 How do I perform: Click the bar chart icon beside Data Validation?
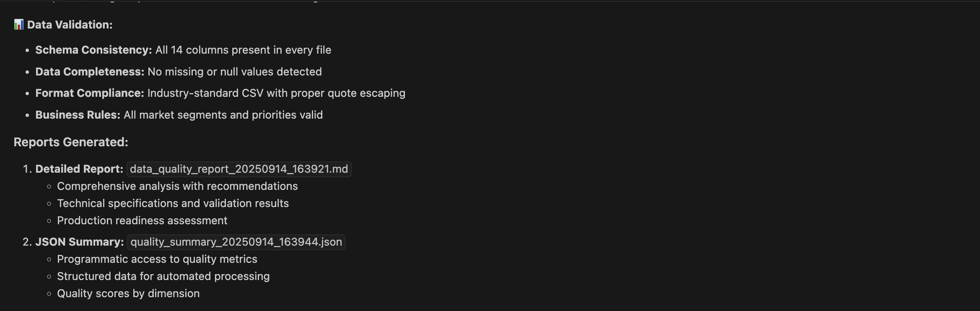tap(18, 25)
